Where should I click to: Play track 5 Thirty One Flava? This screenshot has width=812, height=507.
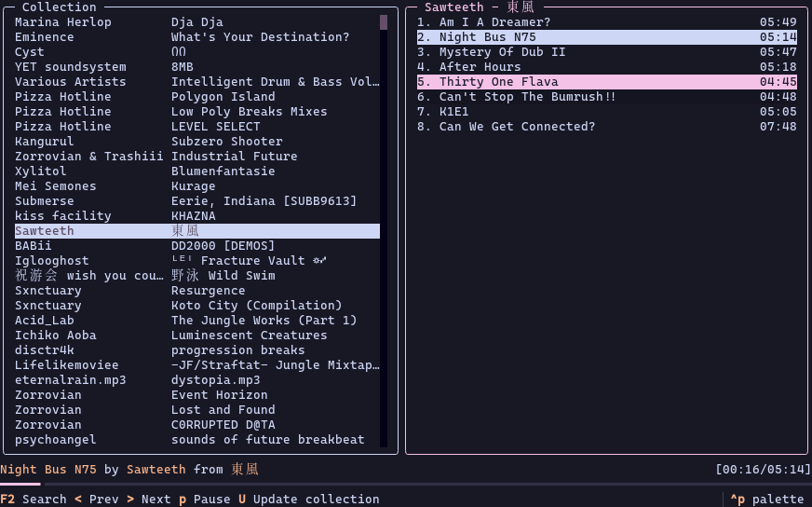607,82
